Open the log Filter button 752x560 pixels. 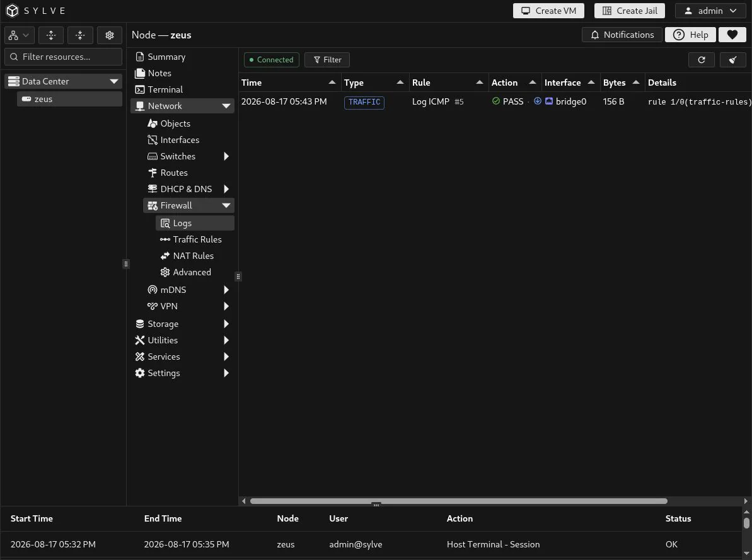pyautogui.click(x=327, y=59)
